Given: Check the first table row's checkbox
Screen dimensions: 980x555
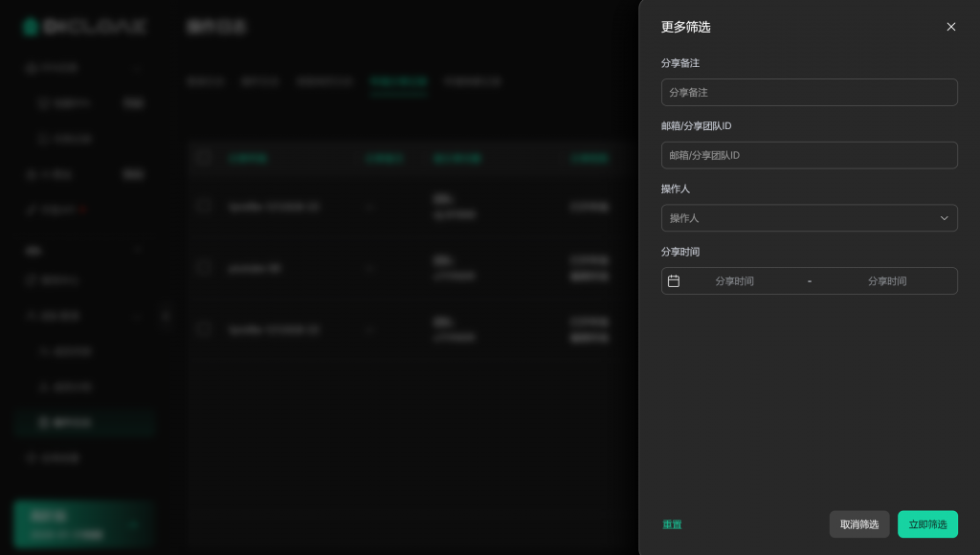Looking at the screenshot, I should (203, 206).
